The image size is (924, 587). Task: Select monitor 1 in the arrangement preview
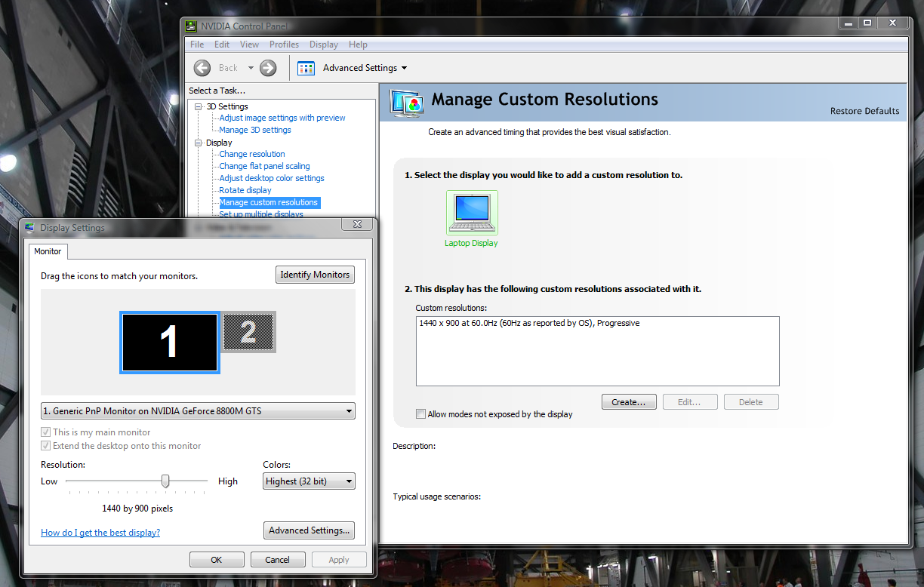coord(170,343)
